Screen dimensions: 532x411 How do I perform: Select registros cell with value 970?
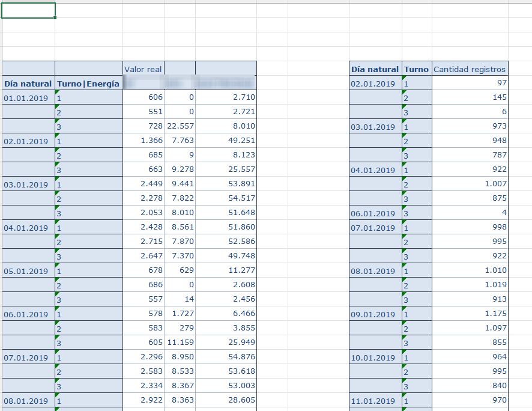point(470,400)
